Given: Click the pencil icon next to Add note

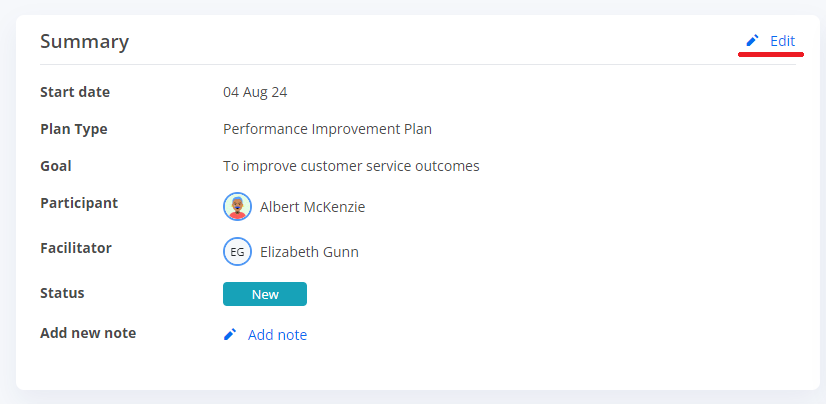Looking at the screenshot, I should [230, 334].
